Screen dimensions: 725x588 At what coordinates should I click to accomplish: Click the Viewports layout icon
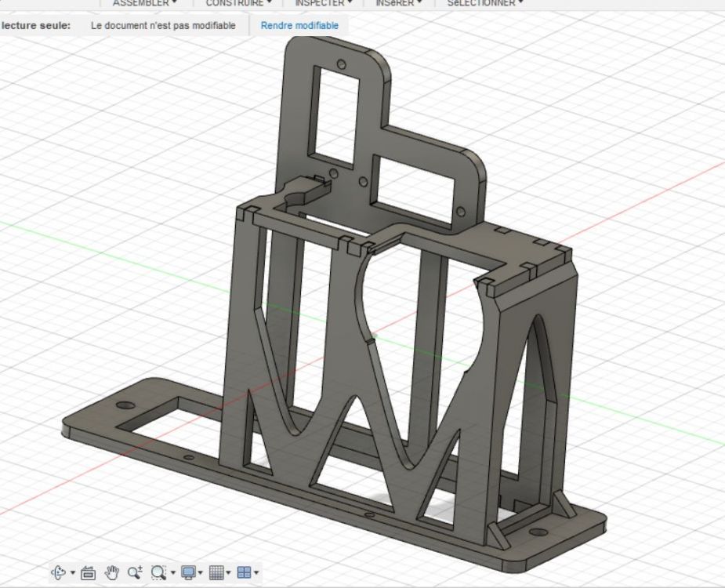[x=244, y=573]
